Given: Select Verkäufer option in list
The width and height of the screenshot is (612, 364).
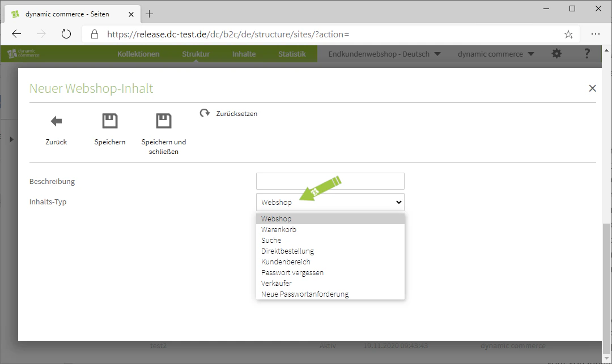Looking at the screenshot, I should tap(330, 283).
